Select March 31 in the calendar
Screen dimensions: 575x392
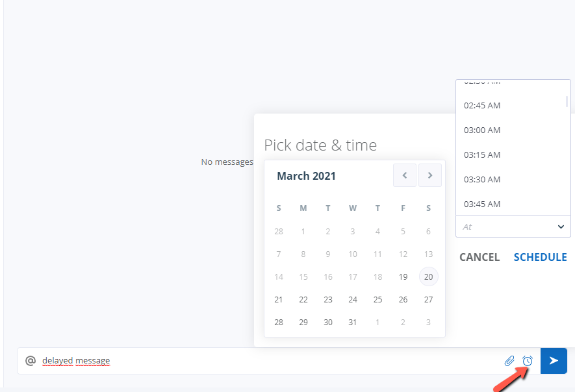pyautogui.click(x=352, y=323)
